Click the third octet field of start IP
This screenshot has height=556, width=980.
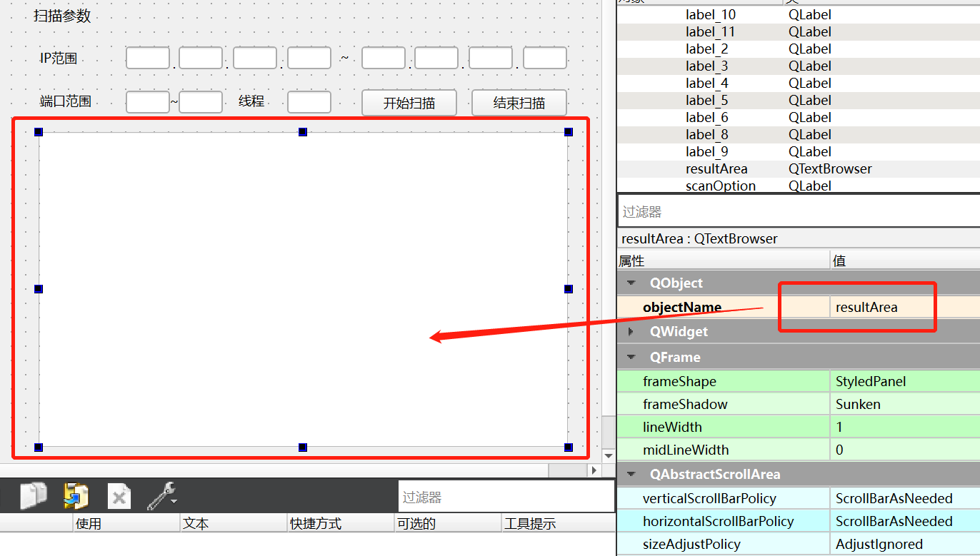coord(255,58)
